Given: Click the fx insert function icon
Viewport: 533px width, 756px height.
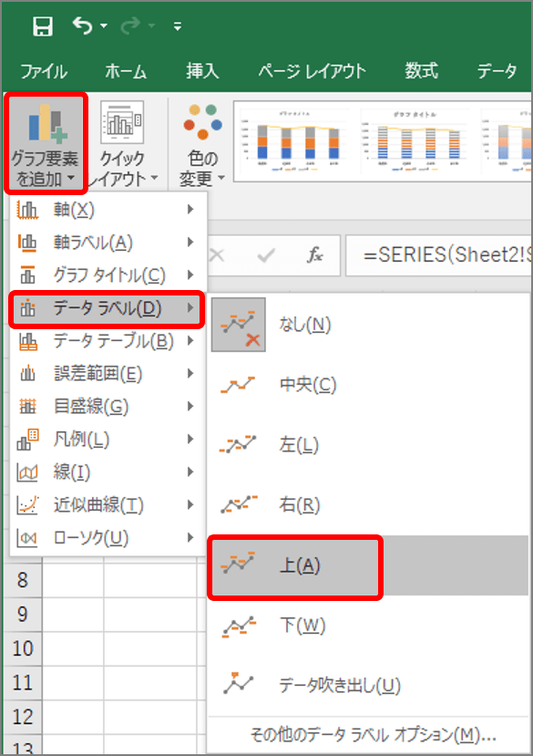Looking at the screenshot, I should tap(314, 255).
